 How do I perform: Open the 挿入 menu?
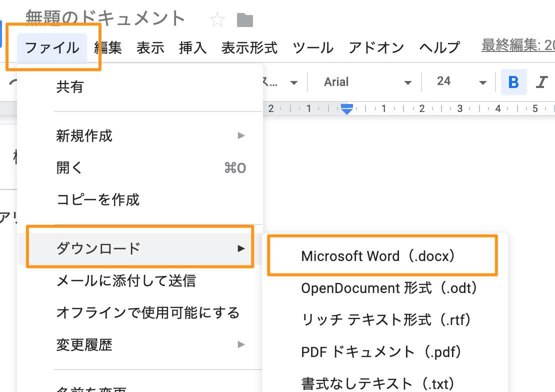pyautogui.click(x=193, y=48)
